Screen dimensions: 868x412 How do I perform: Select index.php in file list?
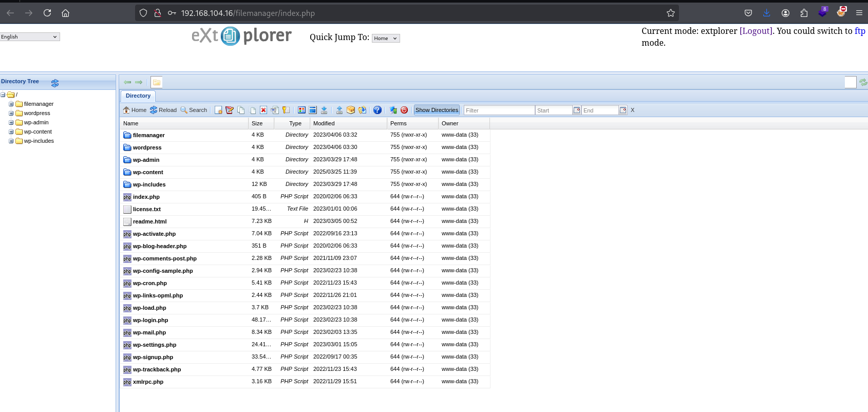tap(146, 197)
